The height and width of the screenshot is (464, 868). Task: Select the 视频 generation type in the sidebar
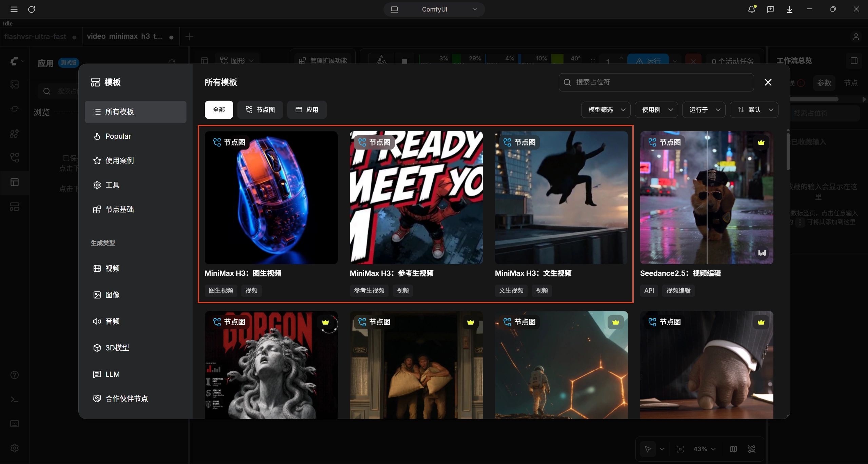pos(136,268)
